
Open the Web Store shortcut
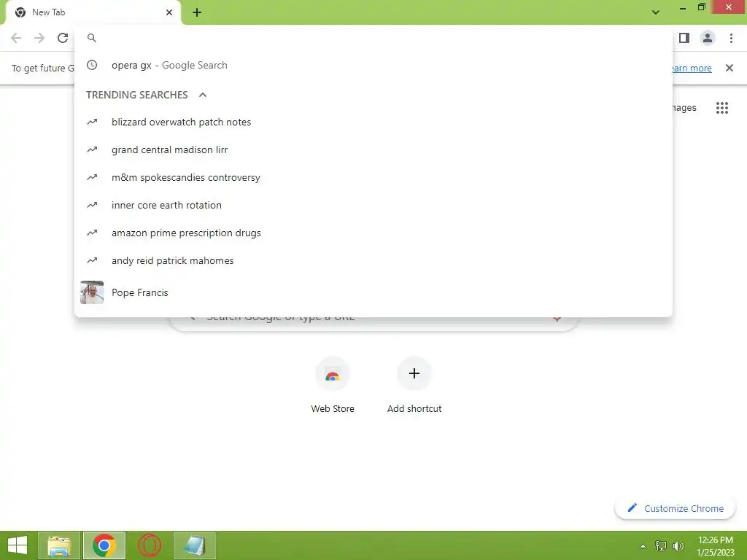tap(333, 385)
